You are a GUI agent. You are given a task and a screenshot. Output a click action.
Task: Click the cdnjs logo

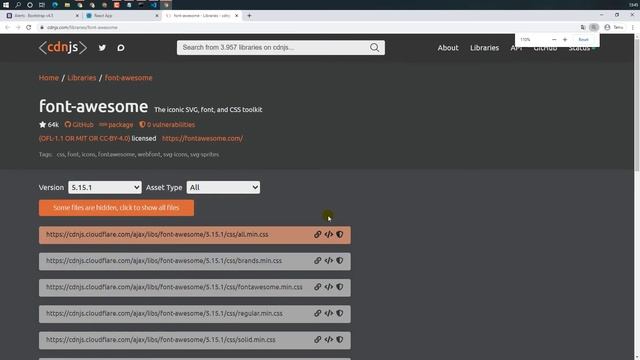pyautogui.click(x=63, y=47)
